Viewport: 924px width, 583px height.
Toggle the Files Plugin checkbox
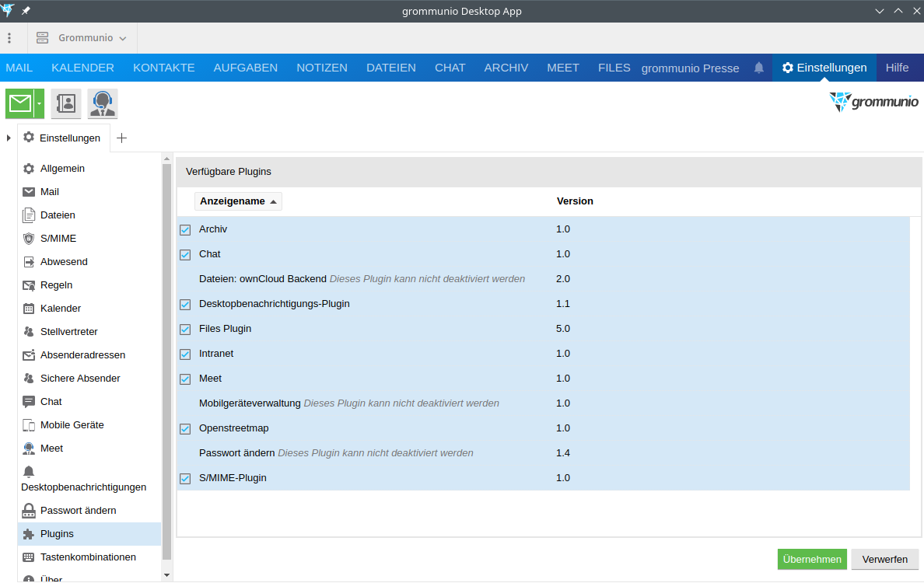pyautogui.click(x=185, y=329)
